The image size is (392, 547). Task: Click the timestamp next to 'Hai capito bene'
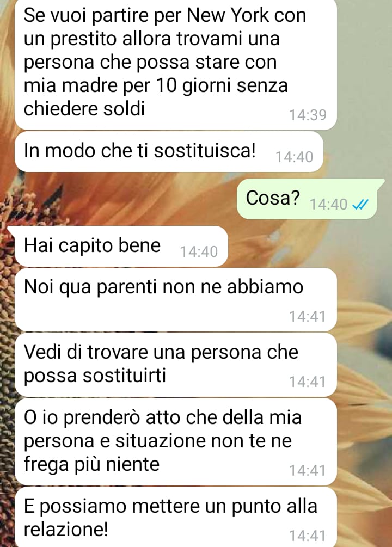[199, 252]
